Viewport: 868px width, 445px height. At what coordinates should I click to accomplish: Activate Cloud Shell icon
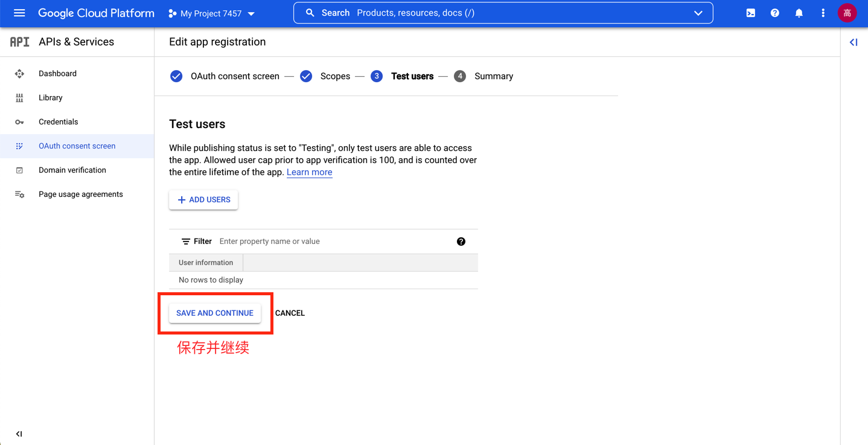(751, 13)
